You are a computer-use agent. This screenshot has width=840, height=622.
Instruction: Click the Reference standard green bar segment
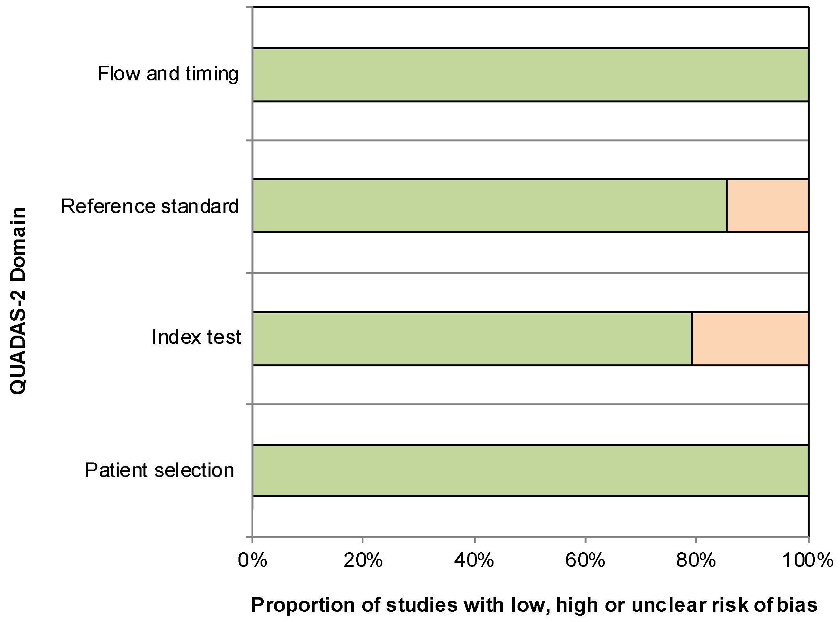(x=489, y=206)
